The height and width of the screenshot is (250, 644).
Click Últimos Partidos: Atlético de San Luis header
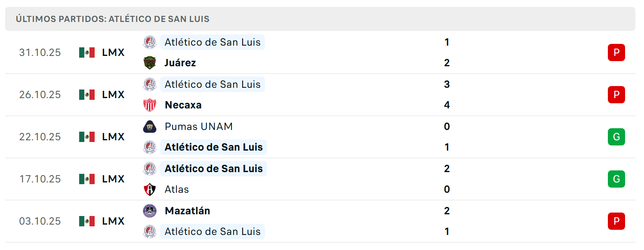pos(113,19)
